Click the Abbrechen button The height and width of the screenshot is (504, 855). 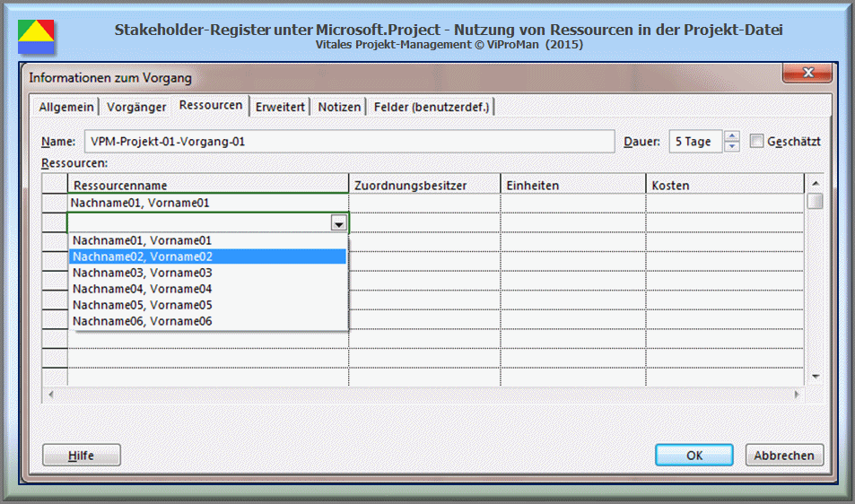[784, 455]
